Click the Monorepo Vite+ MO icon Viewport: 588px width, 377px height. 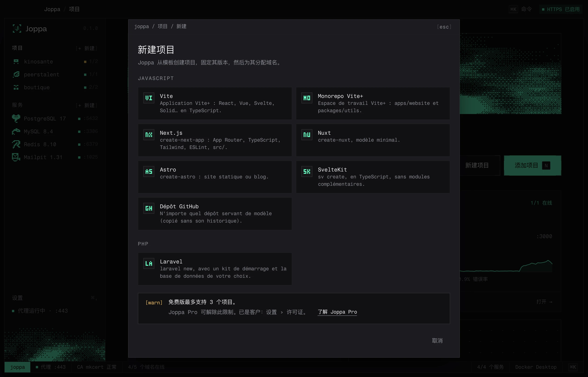click(x=307, y=98)
